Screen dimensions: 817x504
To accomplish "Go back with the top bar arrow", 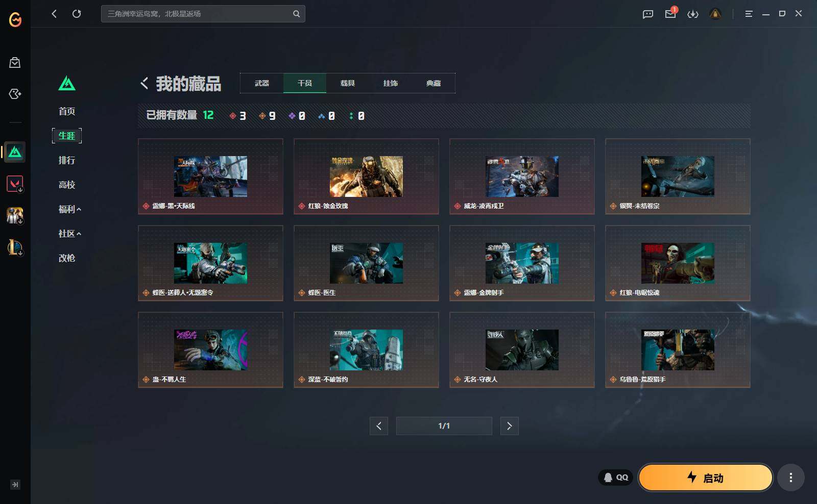I will (54, 14).
